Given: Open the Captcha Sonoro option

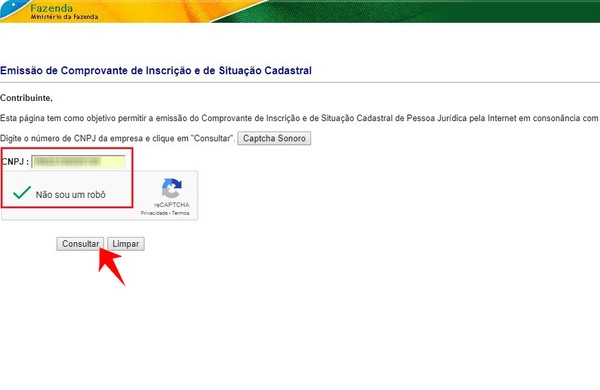Looking at the screenshot, I should pos(274,138).
